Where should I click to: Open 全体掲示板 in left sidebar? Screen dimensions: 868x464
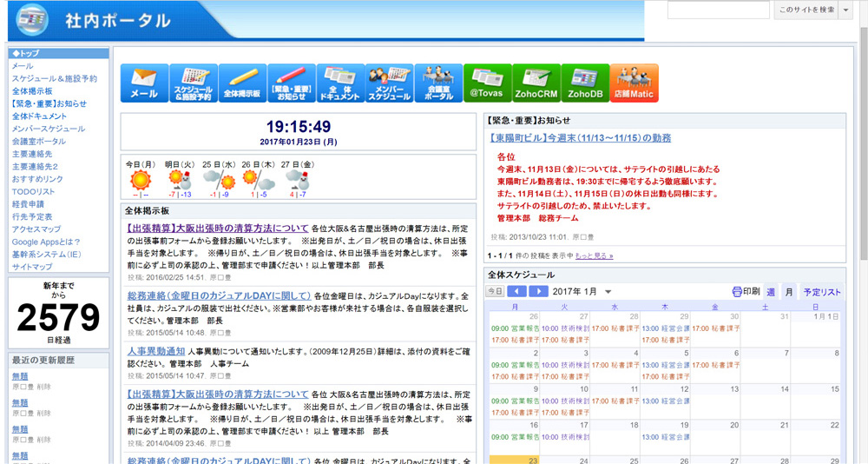point(32,91)
